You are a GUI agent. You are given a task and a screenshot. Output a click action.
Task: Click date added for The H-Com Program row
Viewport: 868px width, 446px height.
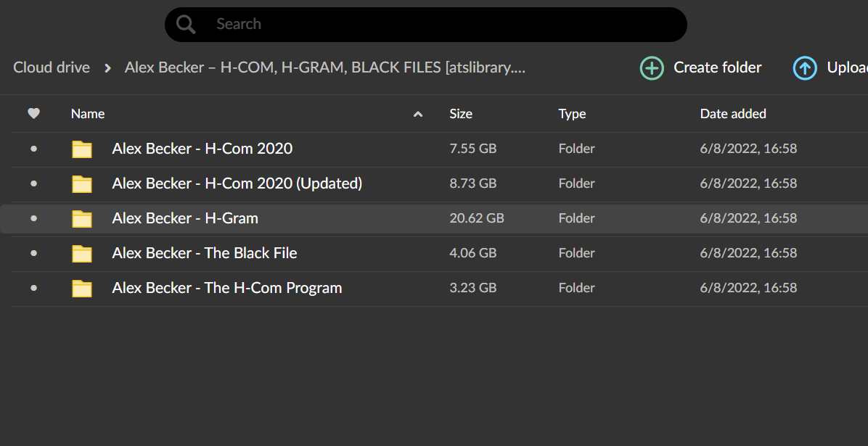748,288
